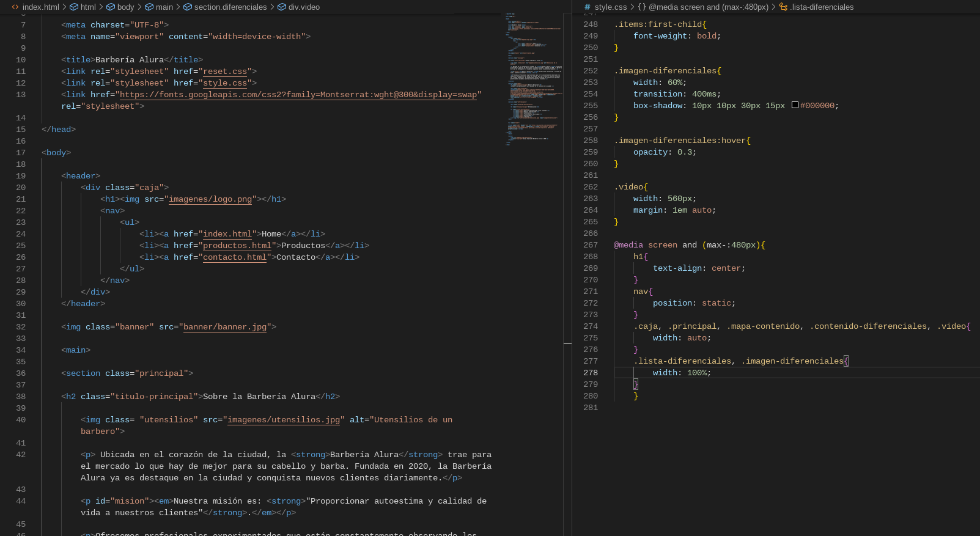The height and width of the screenshot is (536, 980).
Task: Click the section class="principal" tag
Action: 127,373
